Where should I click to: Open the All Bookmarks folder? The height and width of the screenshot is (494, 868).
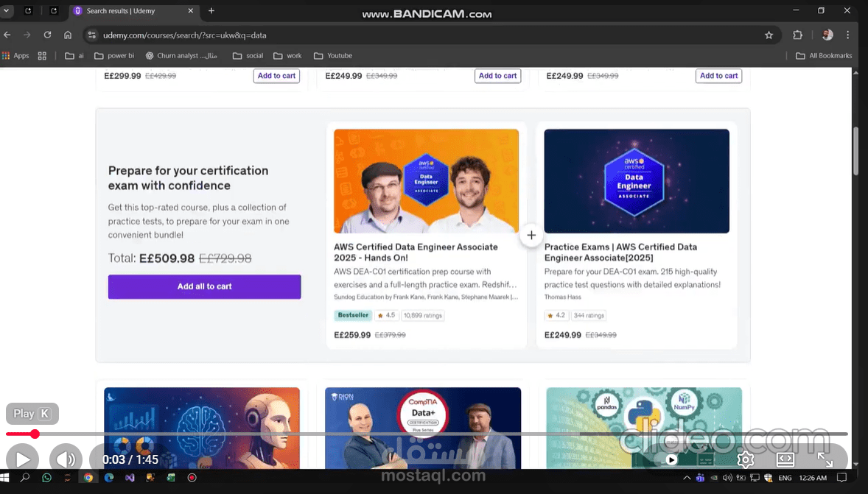(x=824, y=55)
